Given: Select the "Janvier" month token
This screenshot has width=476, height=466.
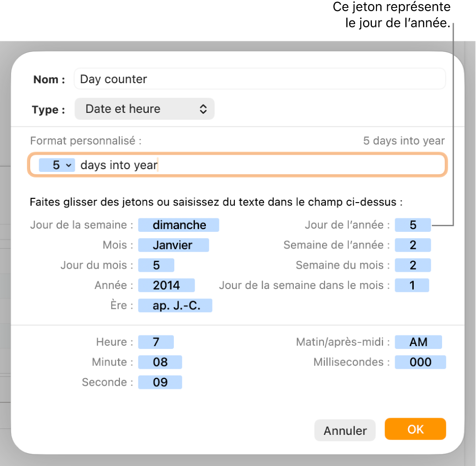Looking at the screenshot, I should click(173, 245).
